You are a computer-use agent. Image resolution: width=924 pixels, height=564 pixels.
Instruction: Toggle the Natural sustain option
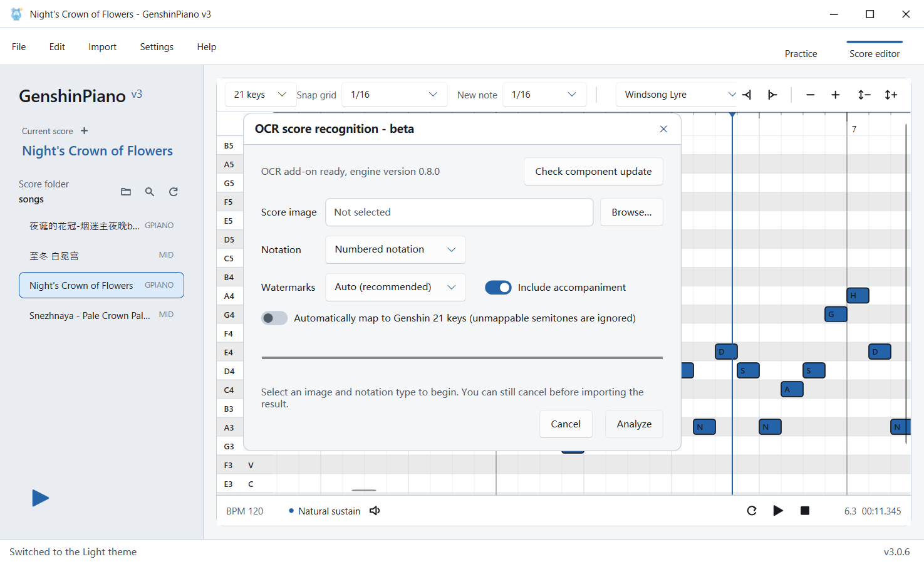pyautogui.click(x=324, y=511)
